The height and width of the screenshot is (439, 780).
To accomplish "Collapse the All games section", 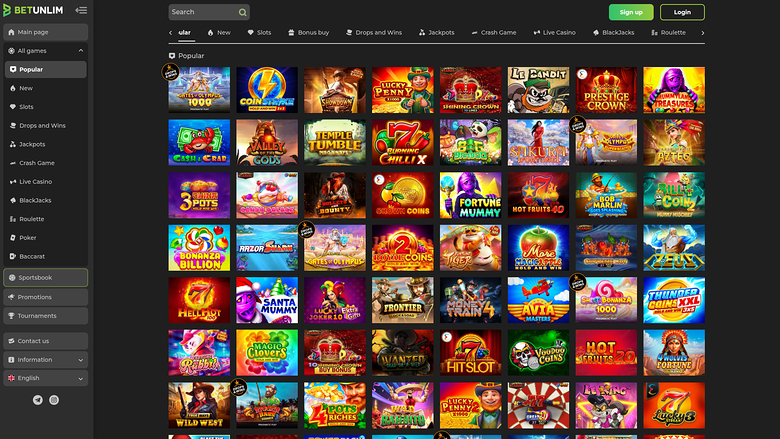I will point(81,51).
